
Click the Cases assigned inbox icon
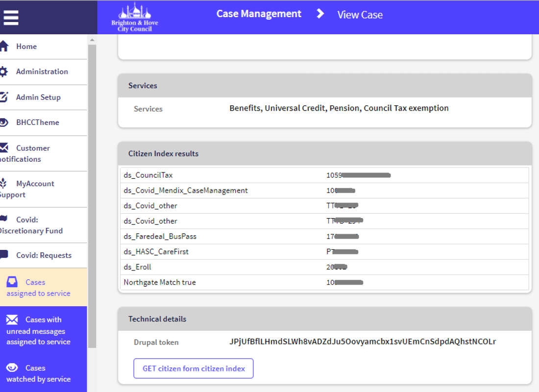(12, 282)
